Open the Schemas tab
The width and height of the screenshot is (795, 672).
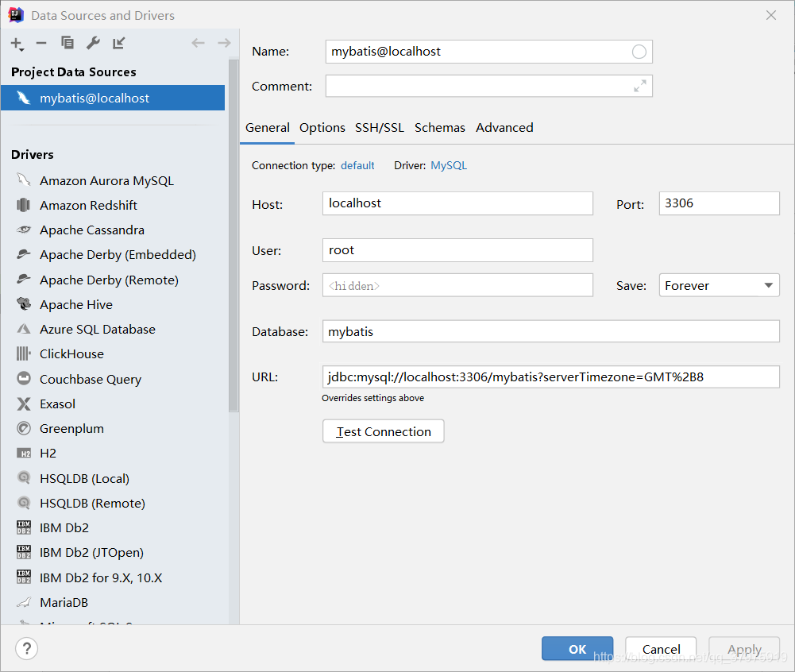(439, 128)
